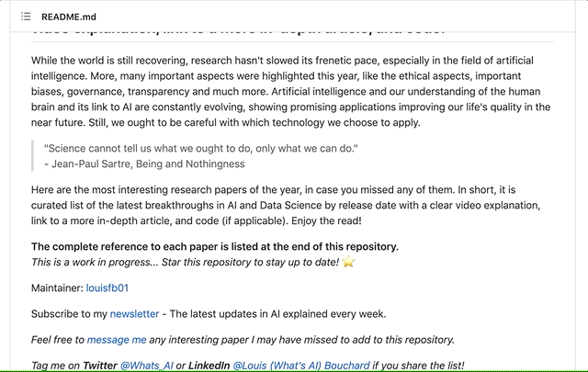Click the 'Feel free to' italic text
The width and height of the screenshot is (588, 372).
pyautogui.click(x=57, y=339)
